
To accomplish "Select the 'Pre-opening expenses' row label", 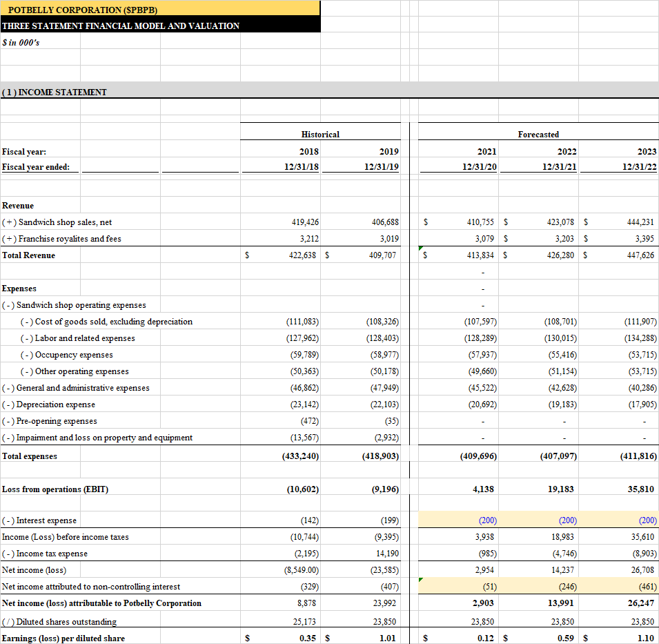I will tap(49, 421).
